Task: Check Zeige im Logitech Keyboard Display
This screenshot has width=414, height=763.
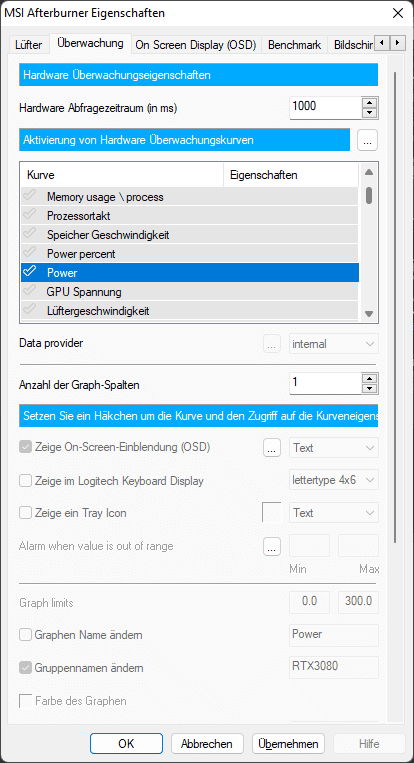Action: [x=25, y=481]
